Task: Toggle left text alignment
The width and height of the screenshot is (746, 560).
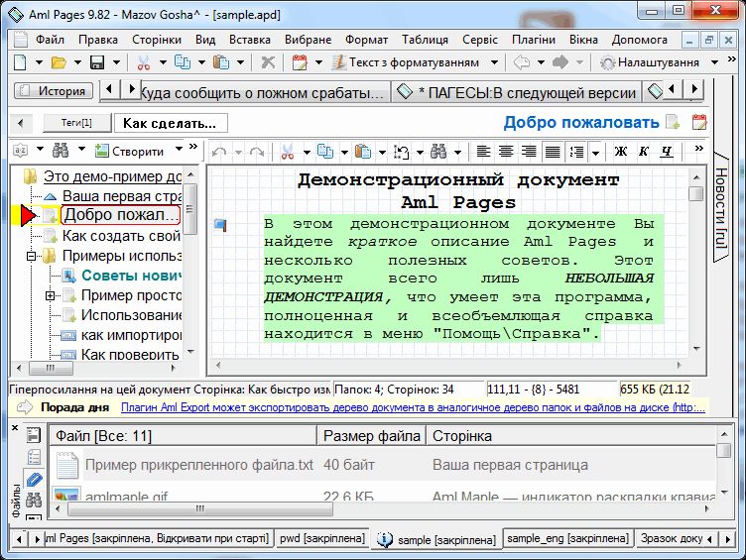Action: pyautogui.click(x=483, y=152)
